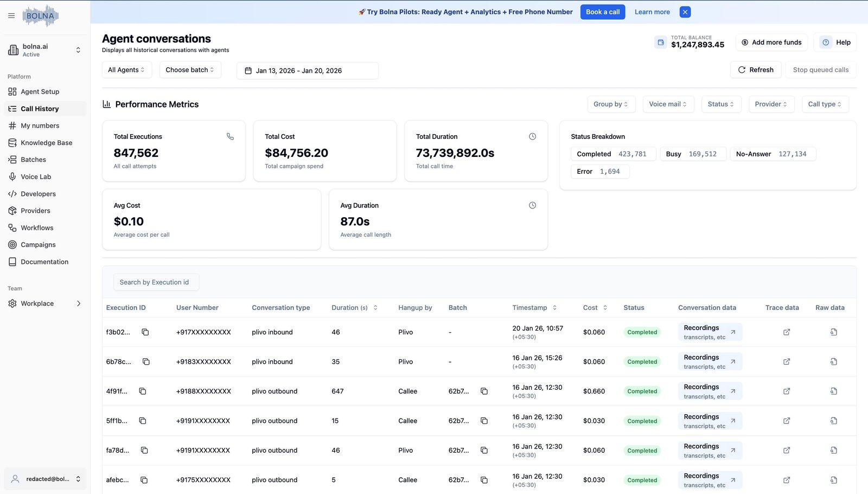The height and width of the screenshot is (494, 868).
Task: Toggle the Busy status filter chip
Action: tap(693, 154)
